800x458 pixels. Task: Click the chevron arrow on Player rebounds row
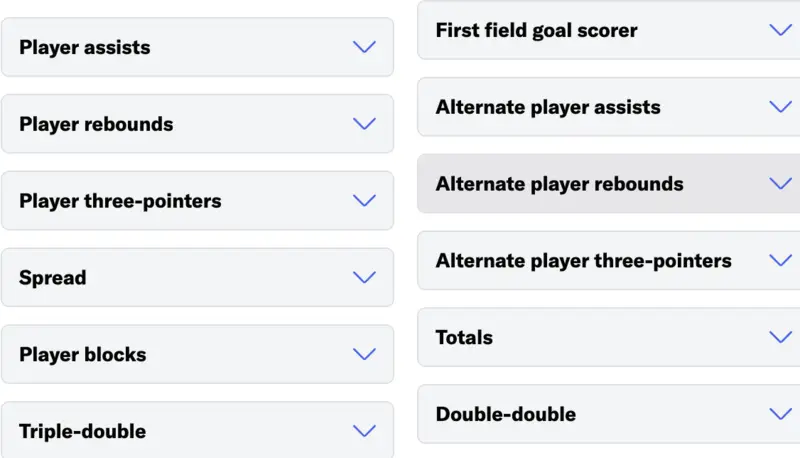(364, 124)
